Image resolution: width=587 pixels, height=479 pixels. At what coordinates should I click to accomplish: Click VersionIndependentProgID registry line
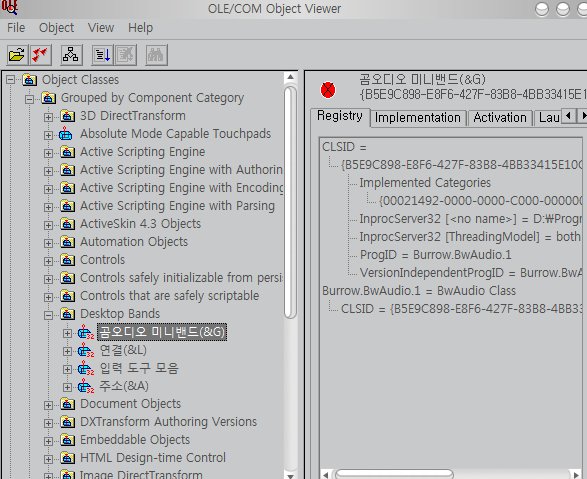[x=471, y=273]
